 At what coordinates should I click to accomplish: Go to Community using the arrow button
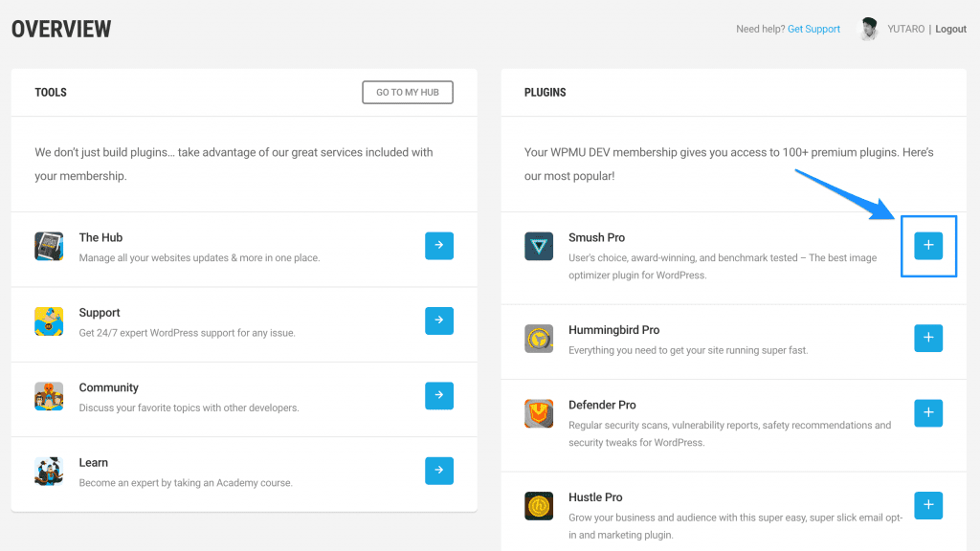click(439, 395)
